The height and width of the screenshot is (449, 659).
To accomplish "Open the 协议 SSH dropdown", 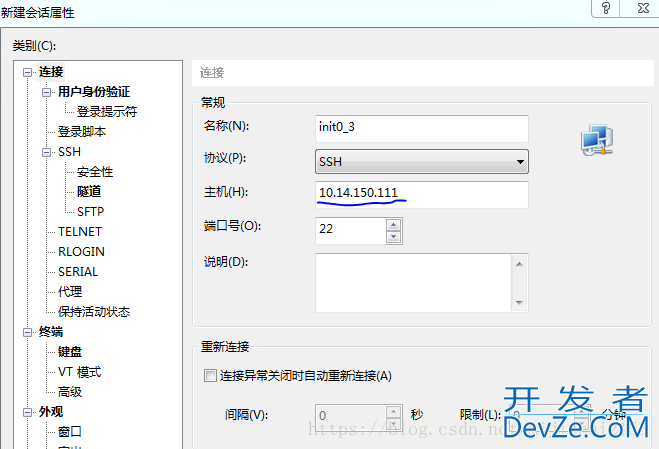I will [422, 161].
